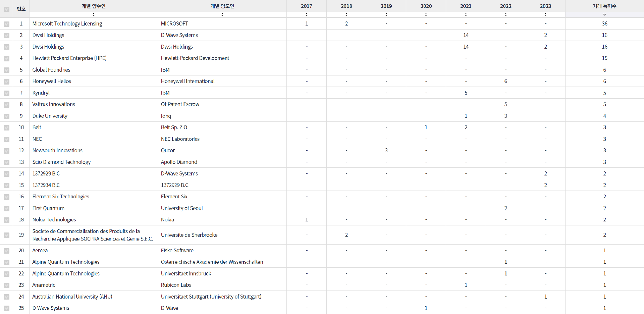
Task: Toggle checkbox for Aemea row
Action: (7, 251)
